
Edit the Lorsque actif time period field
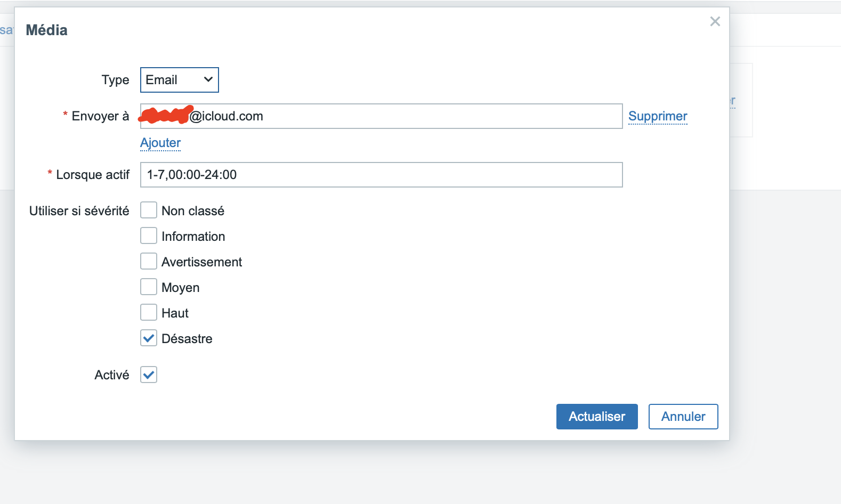[381, 175]
